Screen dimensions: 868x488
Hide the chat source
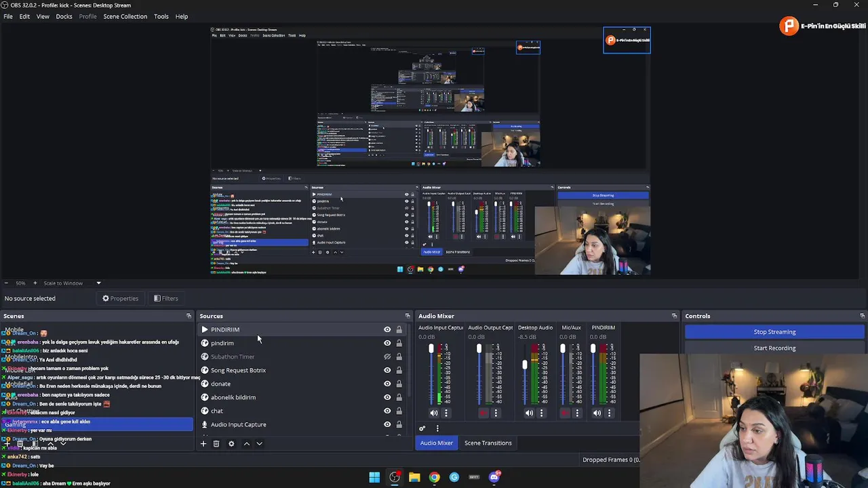click(387, 411)
